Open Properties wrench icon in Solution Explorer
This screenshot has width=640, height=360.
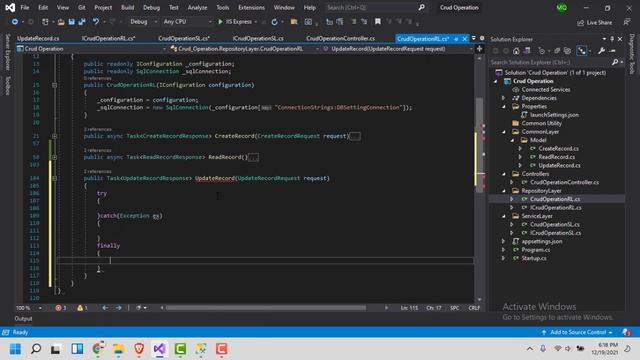[601, 51]
